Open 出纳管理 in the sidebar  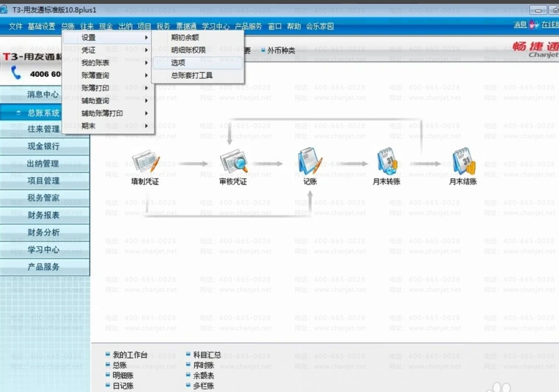coord(45,163)
